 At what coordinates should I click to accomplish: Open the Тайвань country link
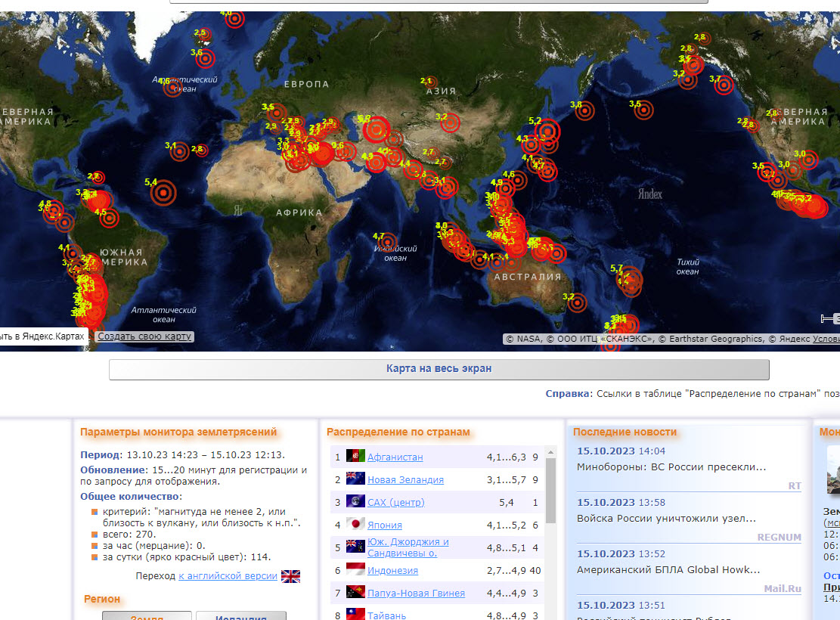tap(387, 615)
